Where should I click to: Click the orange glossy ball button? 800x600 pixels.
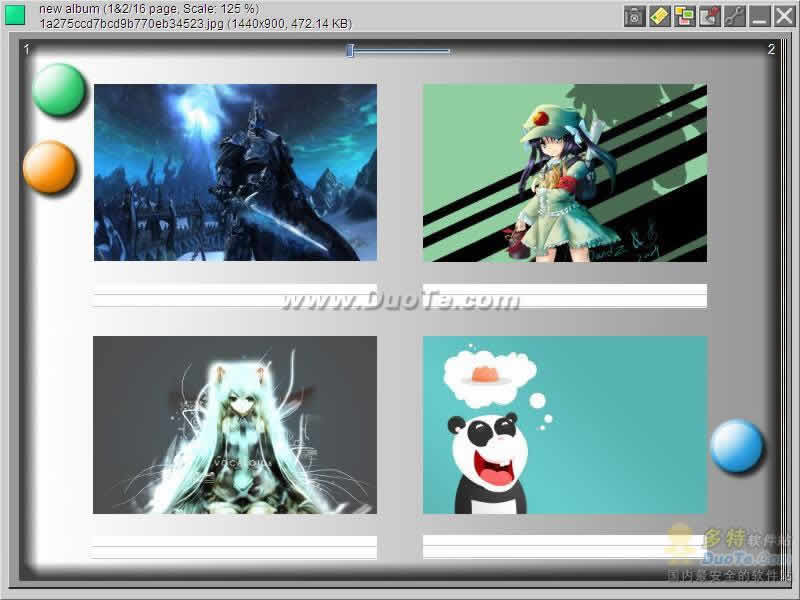[x=49, y=167]
